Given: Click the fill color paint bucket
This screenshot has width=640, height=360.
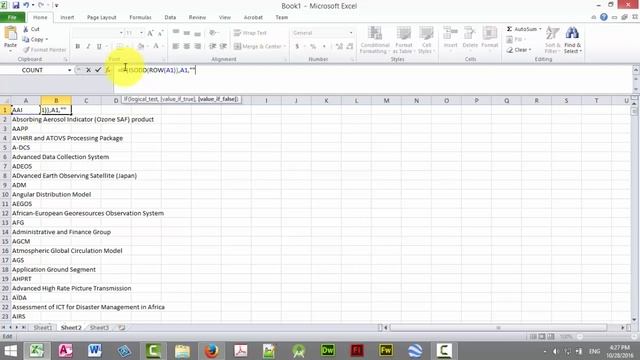Looking at the screenshot, I should pyautogui.click(x=140, y=47).
